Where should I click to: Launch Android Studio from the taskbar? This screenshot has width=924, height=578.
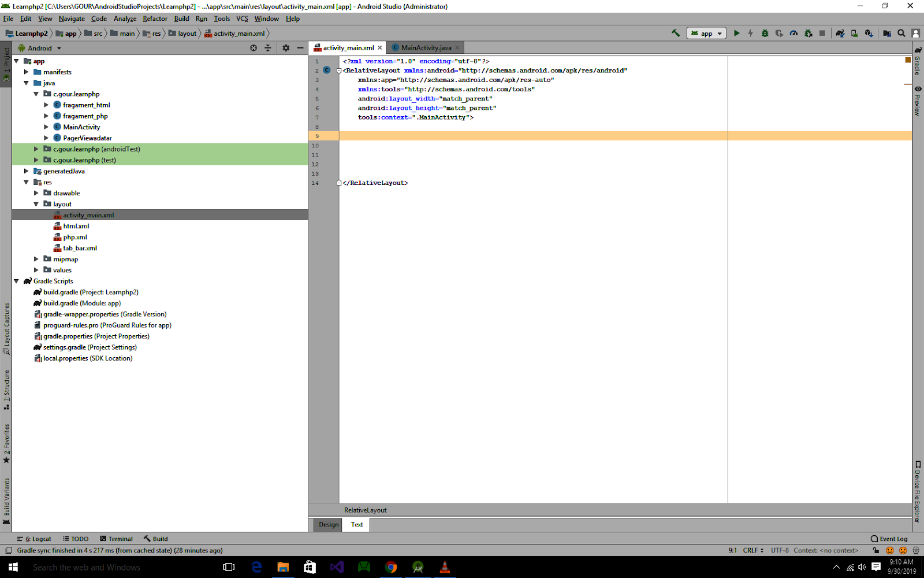(x=418, y=567)
